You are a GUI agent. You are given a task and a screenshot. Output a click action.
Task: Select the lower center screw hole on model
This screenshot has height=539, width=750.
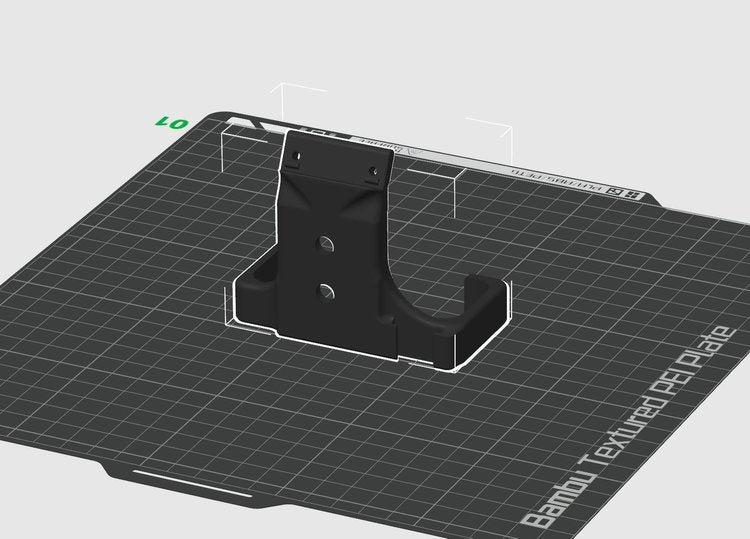point(325,290)
